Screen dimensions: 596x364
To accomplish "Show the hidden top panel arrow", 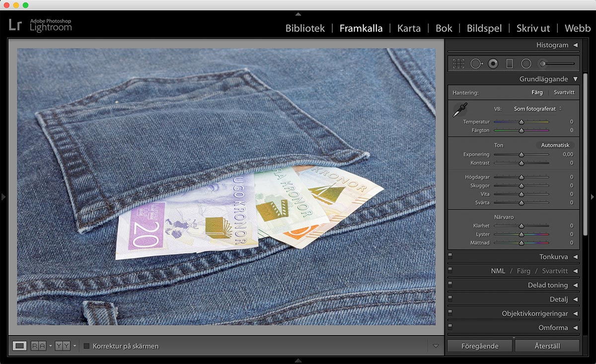I will click(x=298, y=14).
